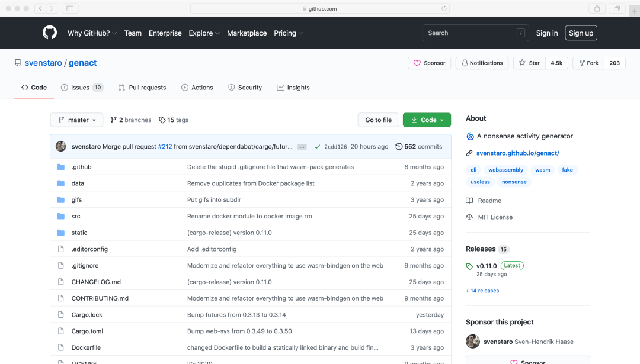
Task: Open the green Code dropdown
Action: [427, 120]
